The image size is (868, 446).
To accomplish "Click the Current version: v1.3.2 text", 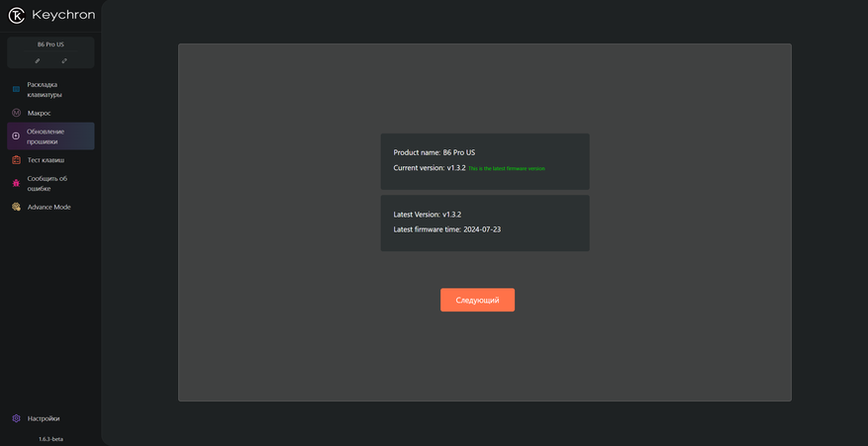I will (430, 168).
